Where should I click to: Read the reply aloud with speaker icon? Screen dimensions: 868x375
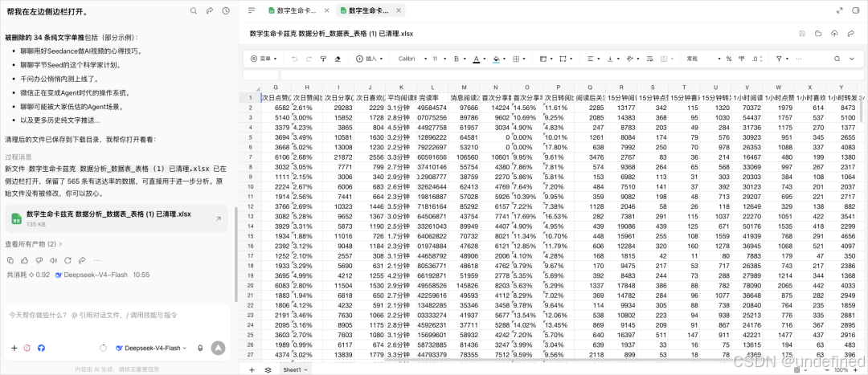53,260
